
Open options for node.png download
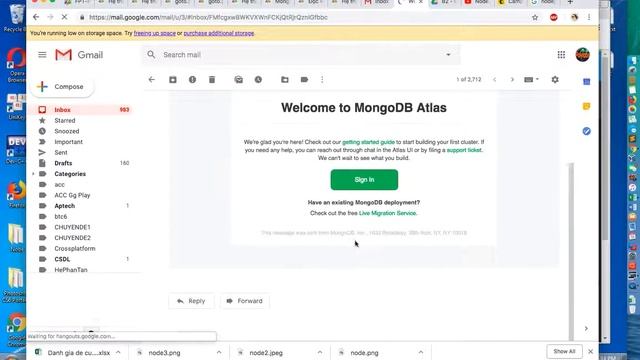421,352
